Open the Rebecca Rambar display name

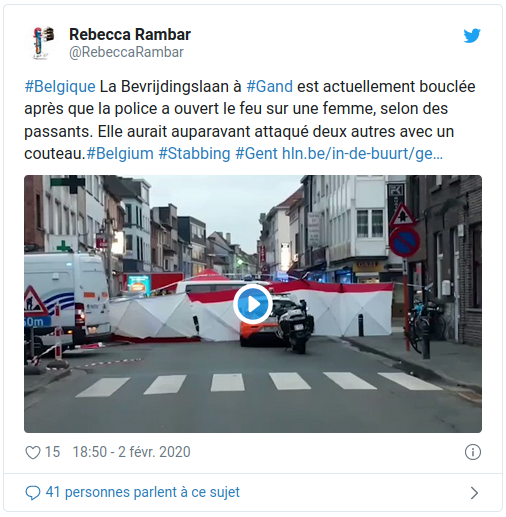(130, 34)
